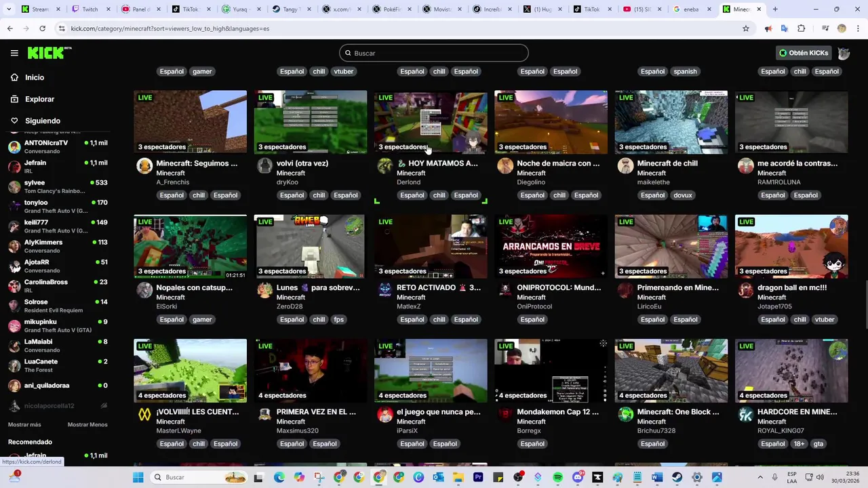Open the new tab plus button

(775, 9)
